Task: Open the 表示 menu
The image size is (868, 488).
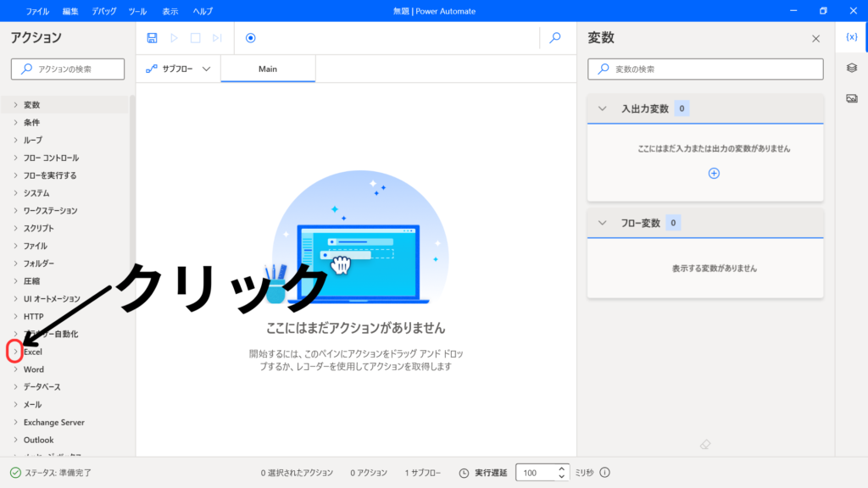Action: (170, 11)
